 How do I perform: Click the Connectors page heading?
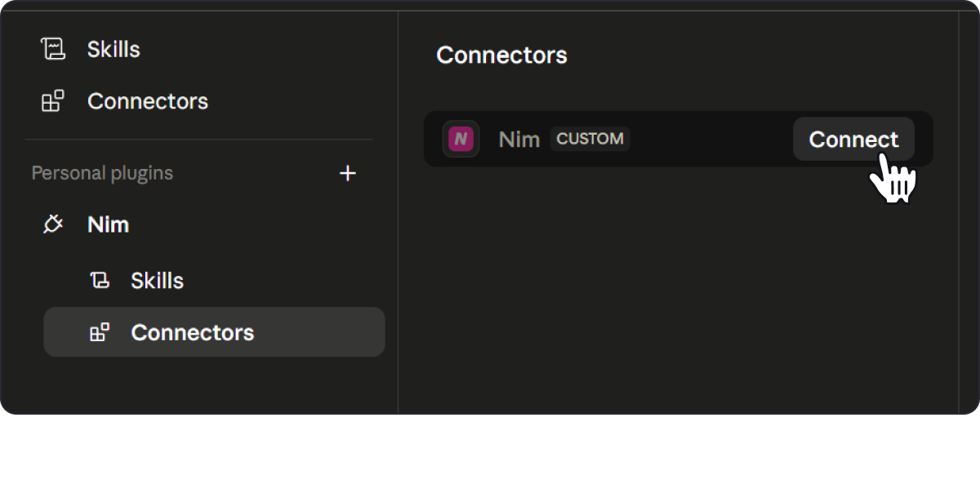point(501,56)
